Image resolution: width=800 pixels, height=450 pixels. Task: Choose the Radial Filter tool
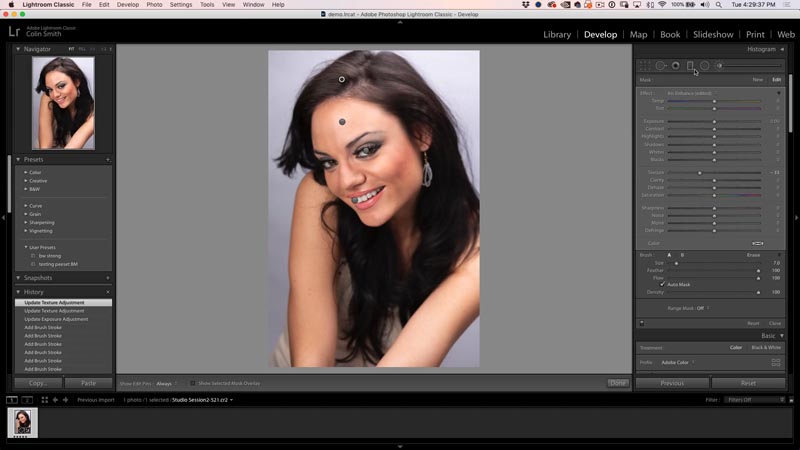704,66
